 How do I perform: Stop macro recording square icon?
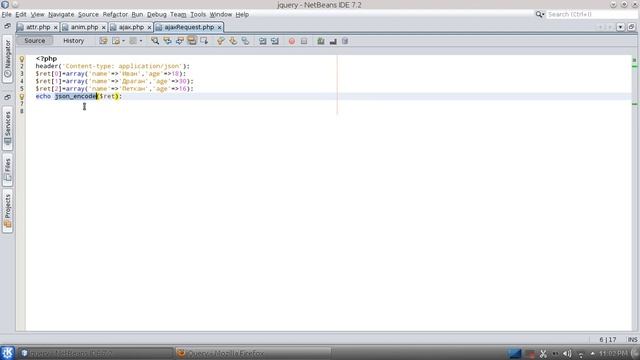[x=304, y=41]
